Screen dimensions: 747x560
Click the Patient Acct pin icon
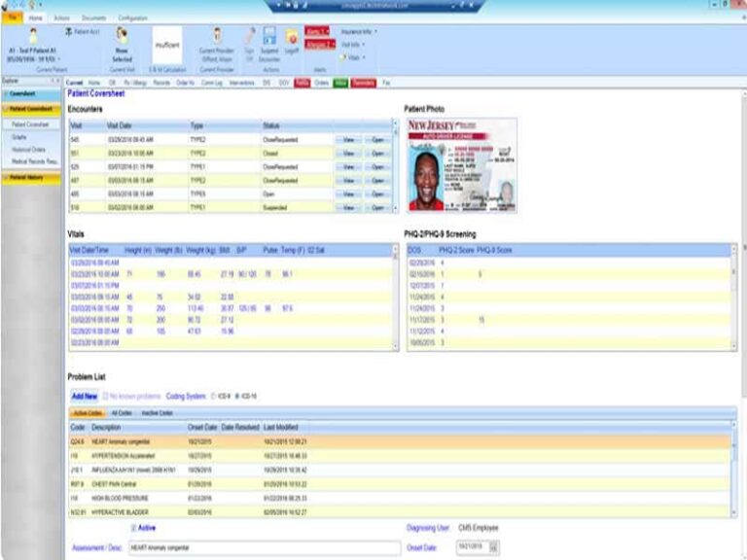(69, 31)
